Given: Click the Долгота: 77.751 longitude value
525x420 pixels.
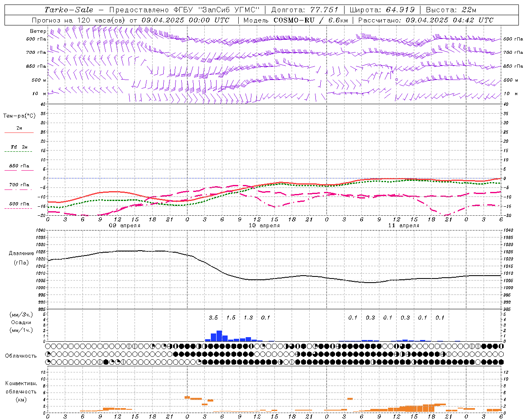Looking at the screenshot, I should coord(305,10).
